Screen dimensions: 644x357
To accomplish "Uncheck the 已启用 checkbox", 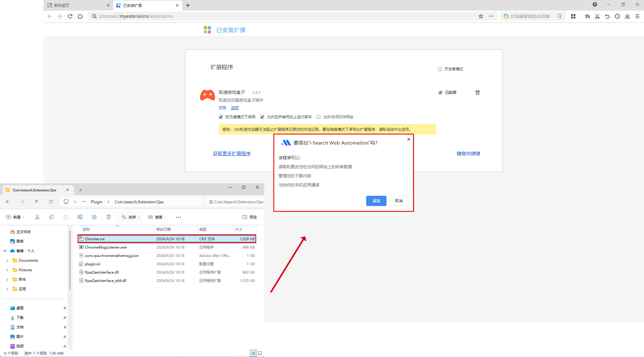I will tap(440, 92).
